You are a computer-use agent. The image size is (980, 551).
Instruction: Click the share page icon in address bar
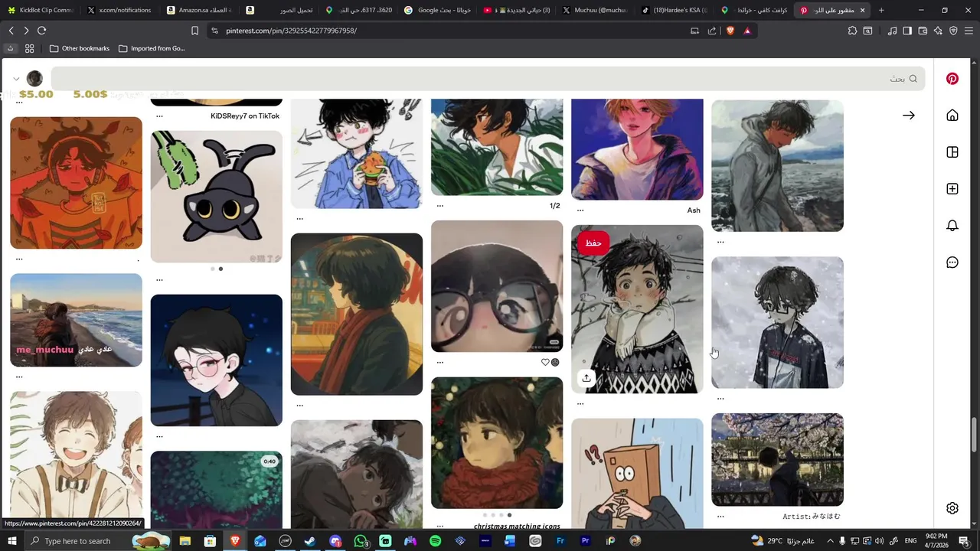click(712, 31)
